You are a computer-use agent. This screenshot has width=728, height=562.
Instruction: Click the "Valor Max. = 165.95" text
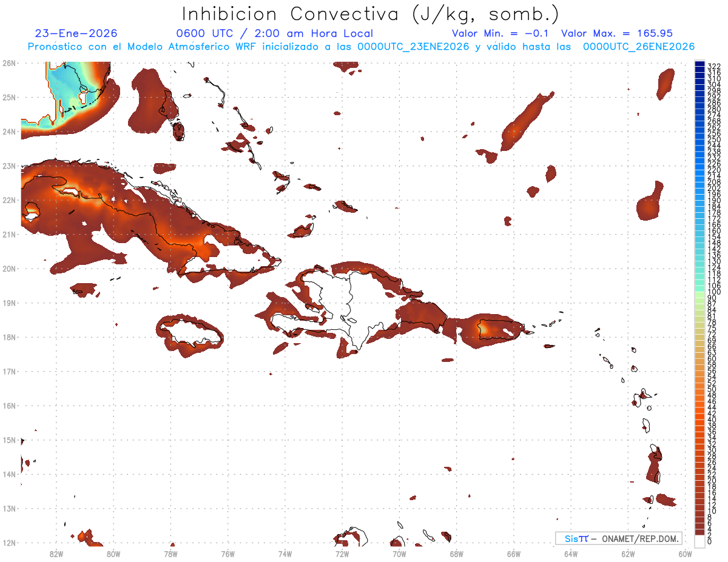pyautogui.click(x=617, y=34)
